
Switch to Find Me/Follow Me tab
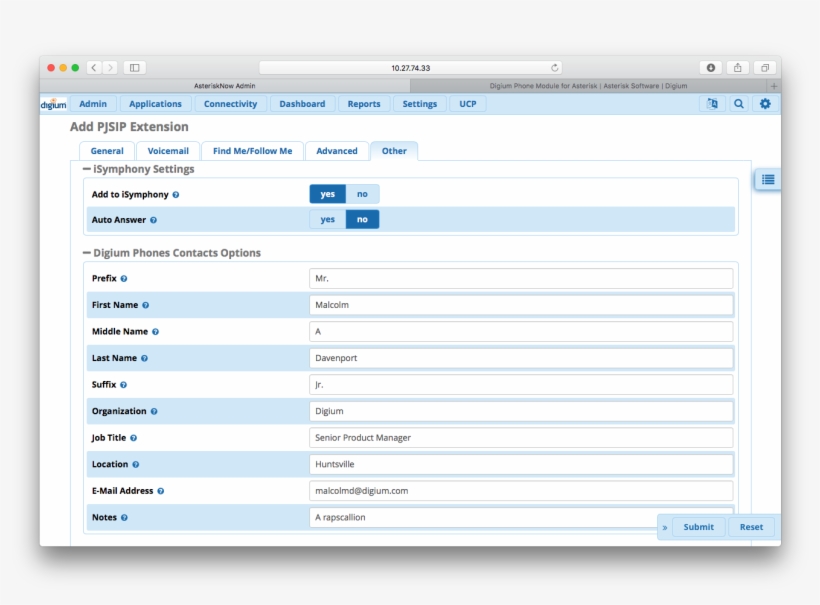(x=253, y=151)
